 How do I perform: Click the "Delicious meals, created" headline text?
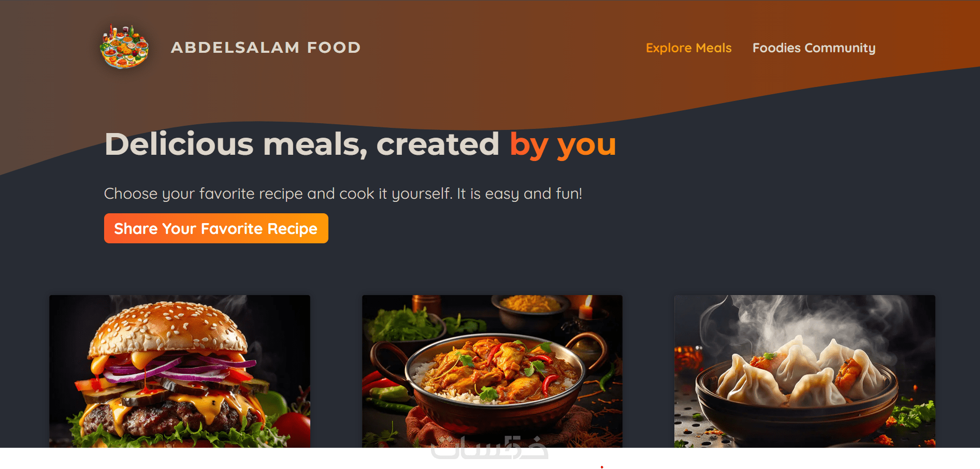[x=302, y=144]
